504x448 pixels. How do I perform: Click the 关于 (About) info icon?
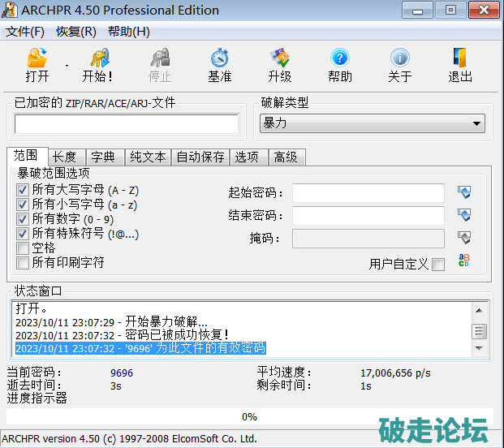point(399,59)
